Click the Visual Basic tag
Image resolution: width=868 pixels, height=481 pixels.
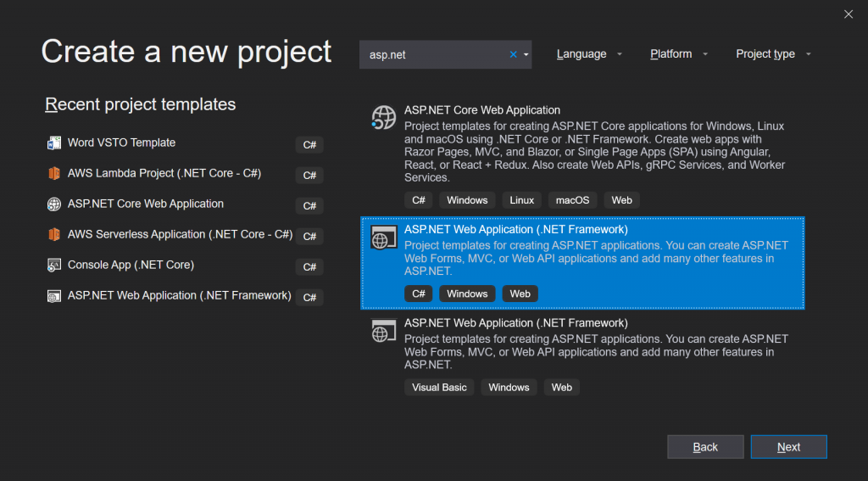point(439,388)
